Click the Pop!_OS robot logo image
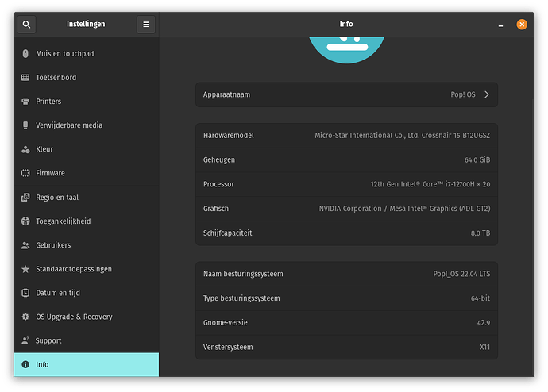 pos(346,50)
